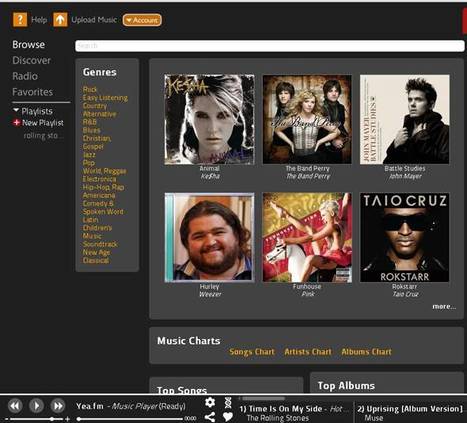
Task: Open the Artists Chart link
Action: (308, 352)
